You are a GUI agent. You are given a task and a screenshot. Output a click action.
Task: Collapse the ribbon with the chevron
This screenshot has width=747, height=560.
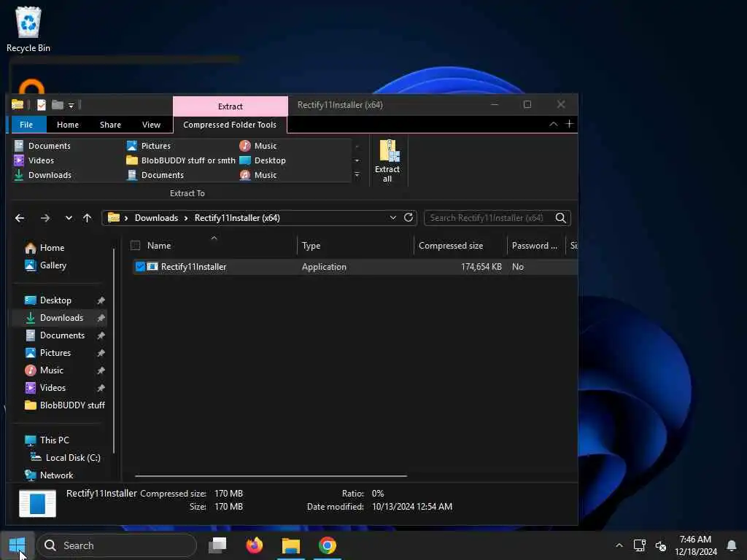[553, 124]
